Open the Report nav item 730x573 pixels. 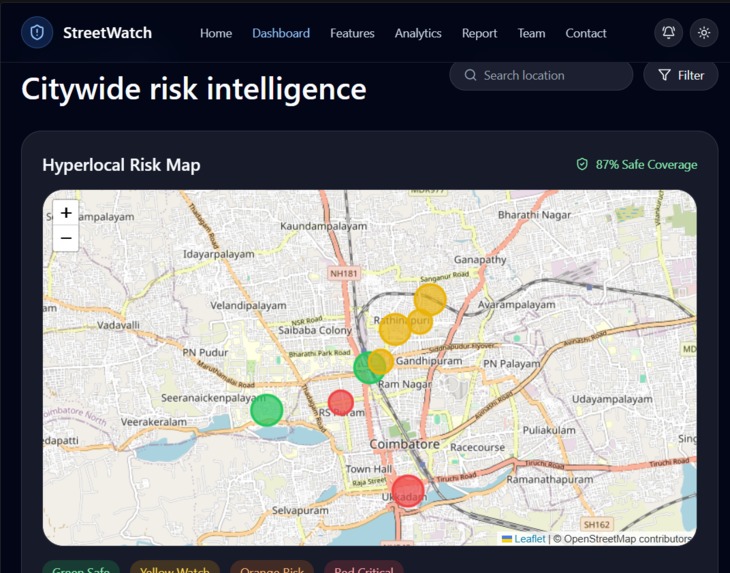pos(480,33)
